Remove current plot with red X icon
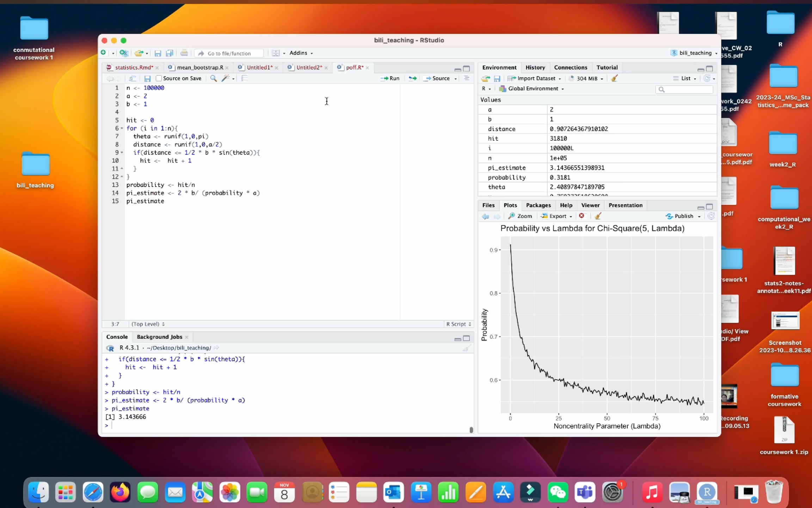This screenshot has width=812, height=508. (x=582, y=216)
